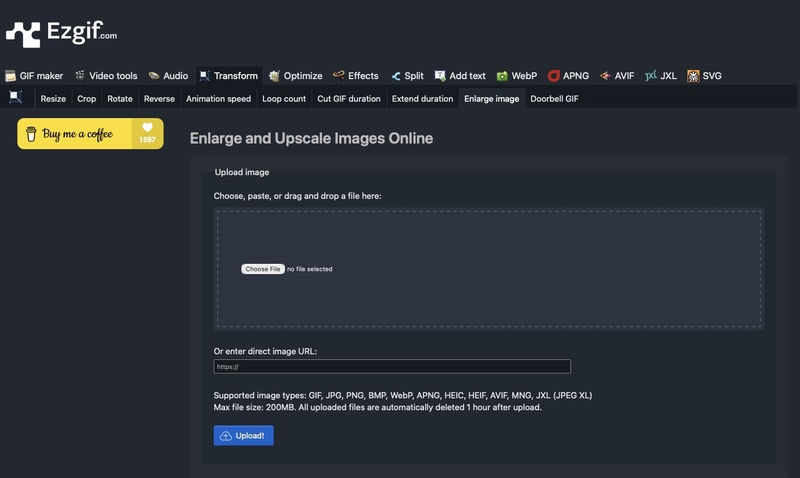This screenshot has width=800, height=478.
Task: Open the Video tools menu
Action: pyautogui.click(x=106, y=76)
